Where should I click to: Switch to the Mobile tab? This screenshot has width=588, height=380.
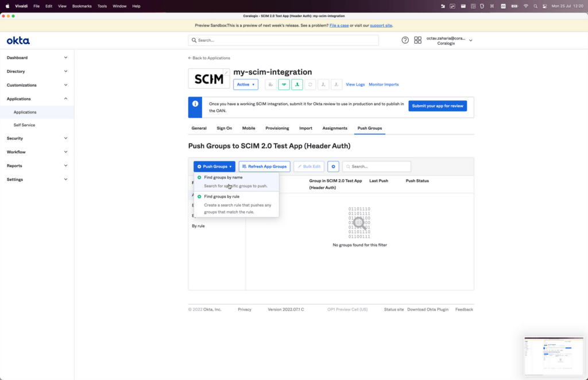(249, 128)
